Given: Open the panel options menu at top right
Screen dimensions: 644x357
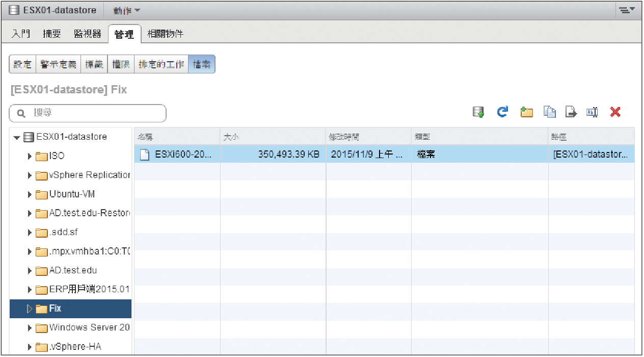Looking at the screenshot, I should pyautogui.click(x=626, y=10).
